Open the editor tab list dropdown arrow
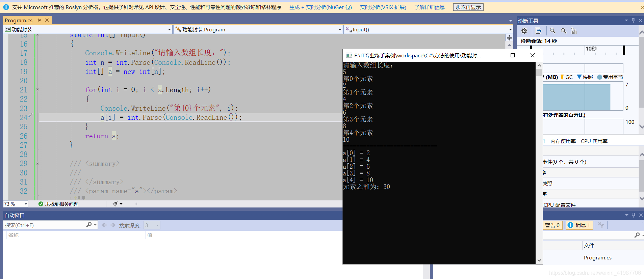This screenshot has height=279, width=644. click(510, 21)
